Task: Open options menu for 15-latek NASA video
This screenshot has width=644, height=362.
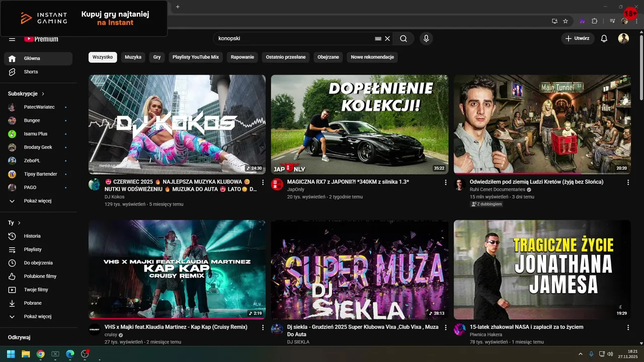Action: [x=628, y=327]
